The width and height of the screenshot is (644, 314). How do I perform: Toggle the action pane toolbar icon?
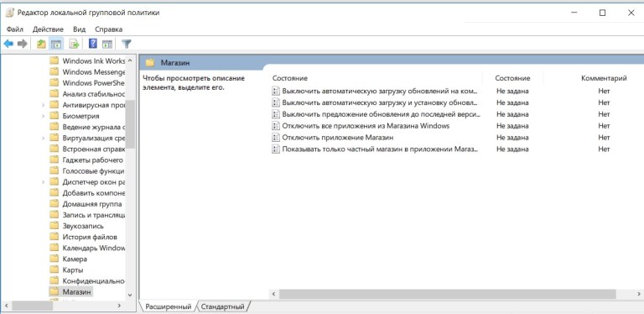click(x=107, y=44)
